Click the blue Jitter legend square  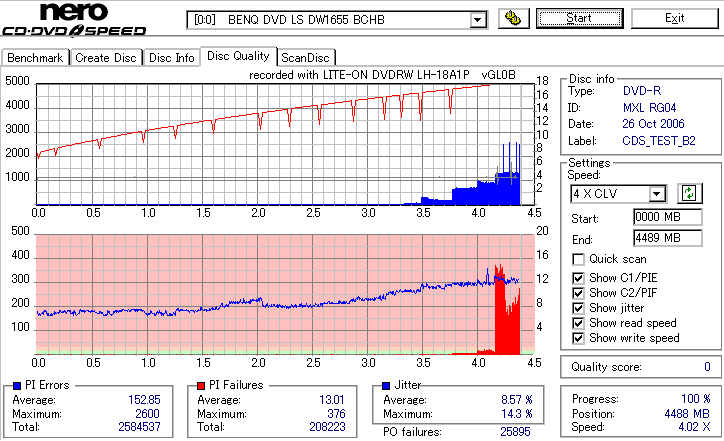pos(386,386)
